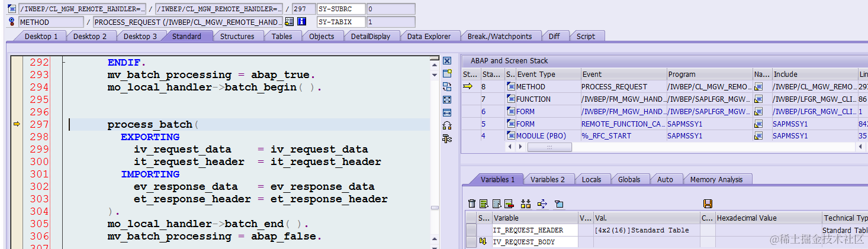
Task: Switch to the DetailDisplay tab
Action: pyautogui.click(x=371, y=36)
